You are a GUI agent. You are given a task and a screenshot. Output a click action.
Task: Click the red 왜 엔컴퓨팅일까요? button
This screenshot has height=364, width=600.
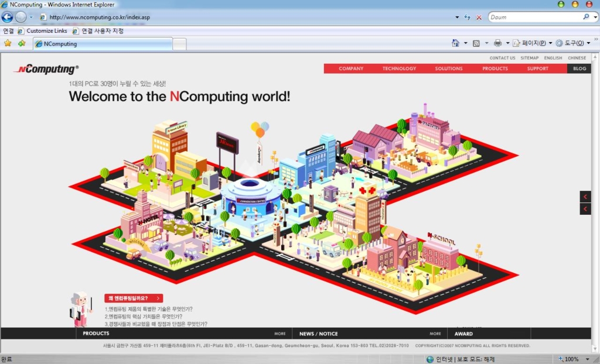[x=134, y=298]
